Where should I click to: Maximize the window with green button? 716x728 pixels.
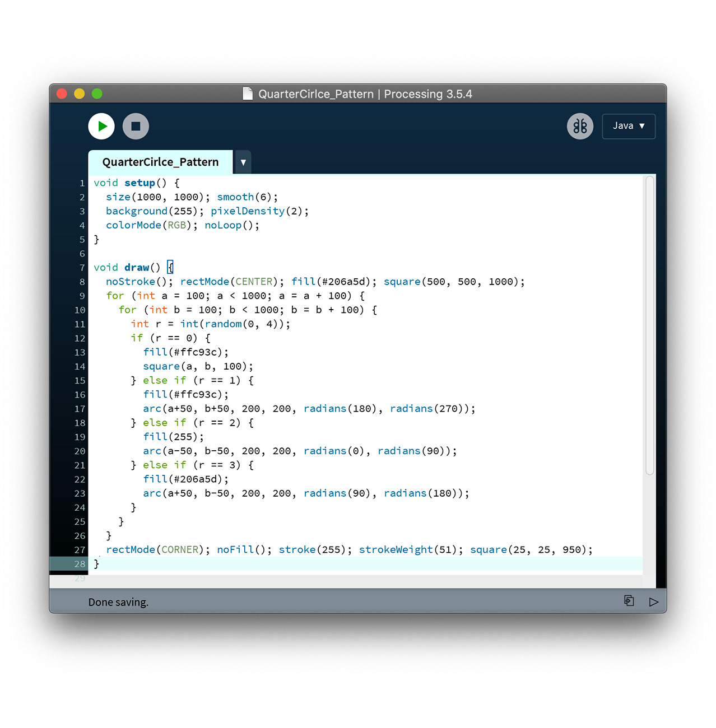point(97,94)
